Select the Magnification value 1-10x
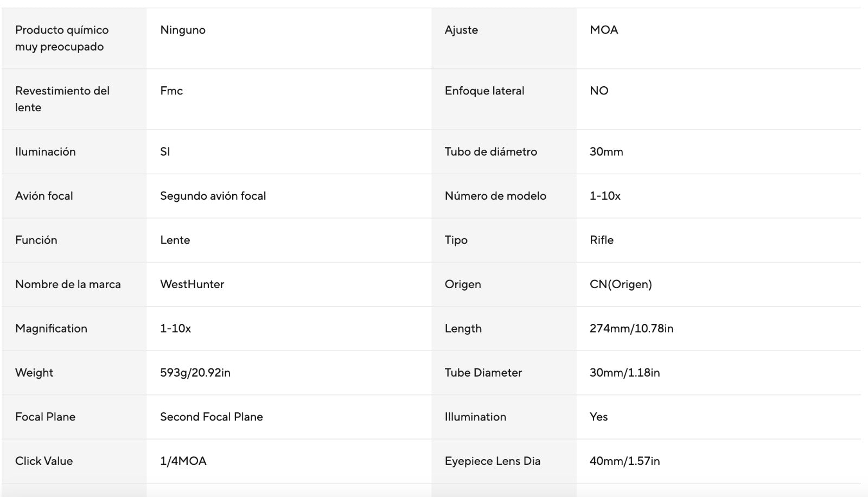The image size is (868, 497). coord(175,328)
